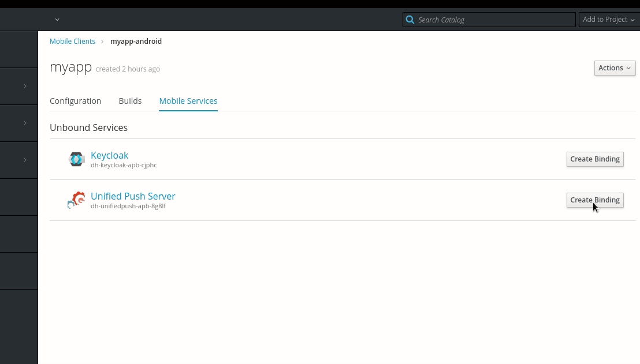Click the Unified Push Server icon
The width and height of the screenshot is (640, 364).
pos(76,200)
